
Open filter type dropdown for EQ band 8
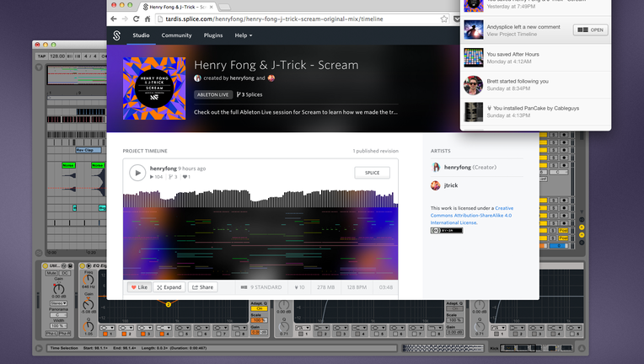coord(239,328)
